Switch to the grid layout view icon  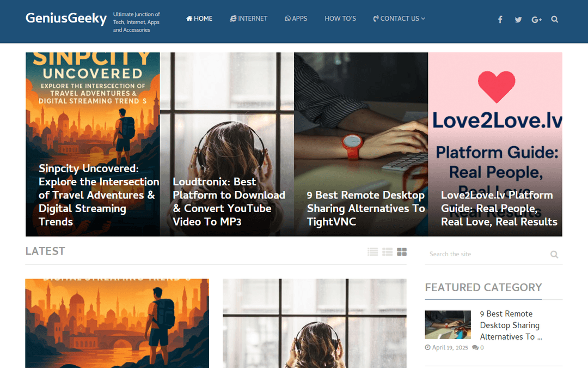402,251
